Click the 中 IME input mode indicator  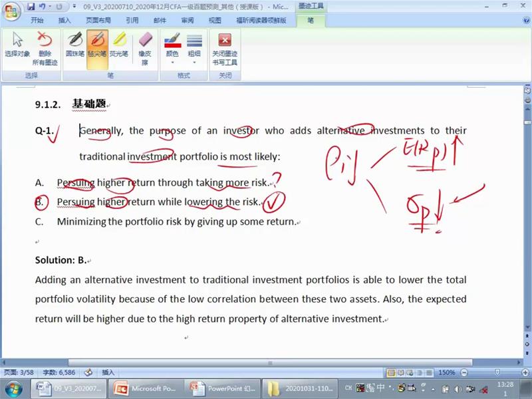[x=381, y=387]
